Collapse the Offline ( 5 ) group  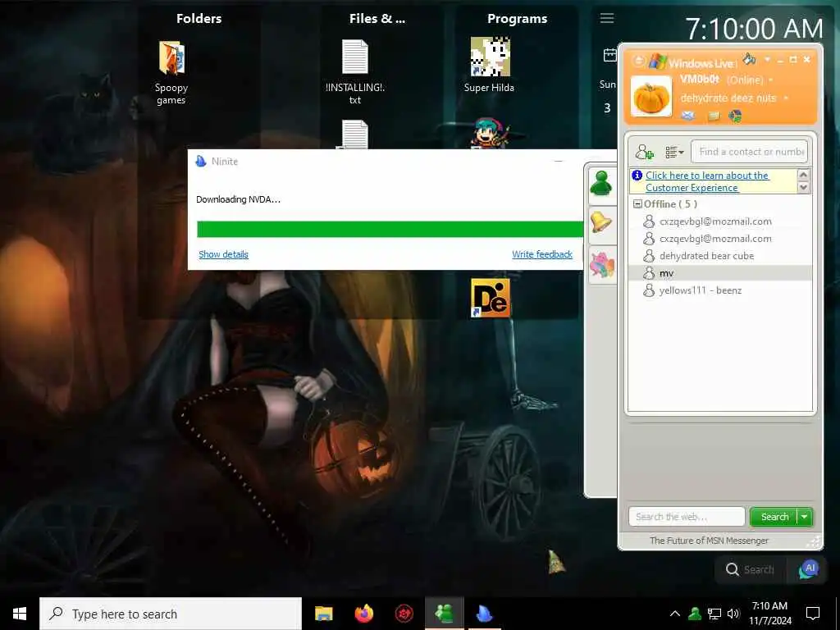(x=637, y=204)
